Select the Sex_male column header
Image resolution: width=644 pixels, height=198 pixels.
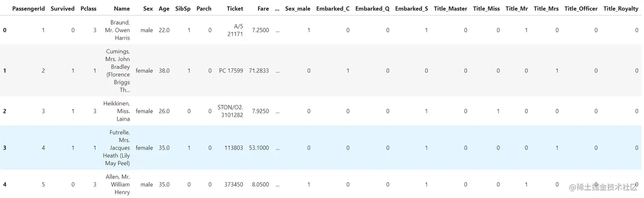coord(298,8)
